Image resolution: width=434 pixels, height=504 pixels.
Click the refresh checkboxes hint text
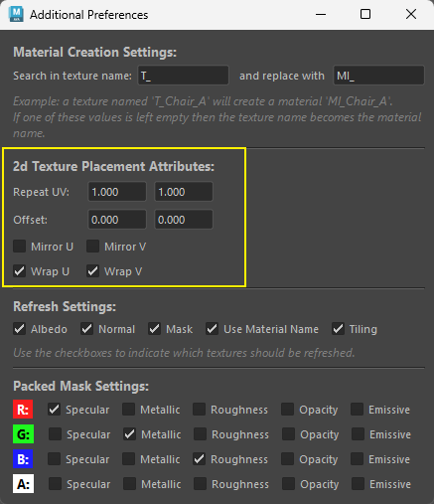[184, 353]
